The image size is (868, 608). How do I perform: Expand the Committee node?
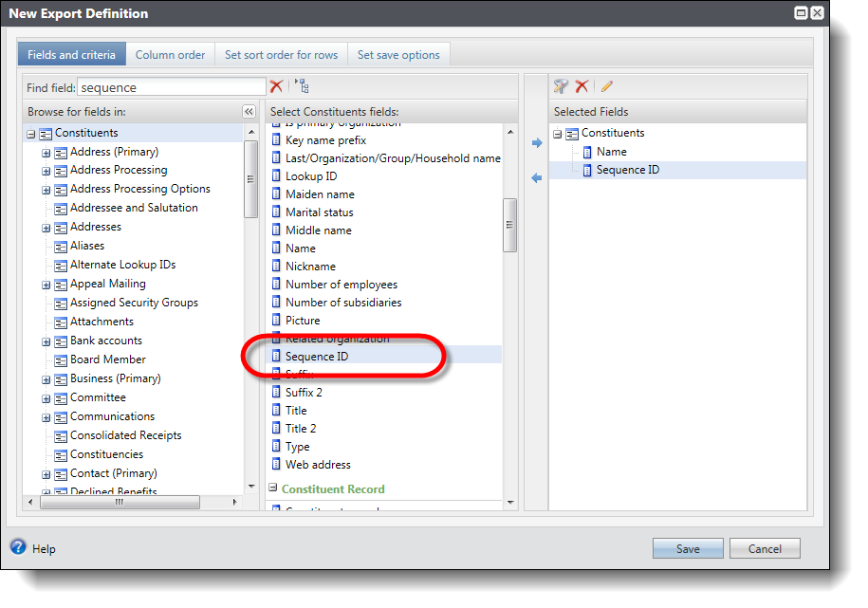coord(46,398)
